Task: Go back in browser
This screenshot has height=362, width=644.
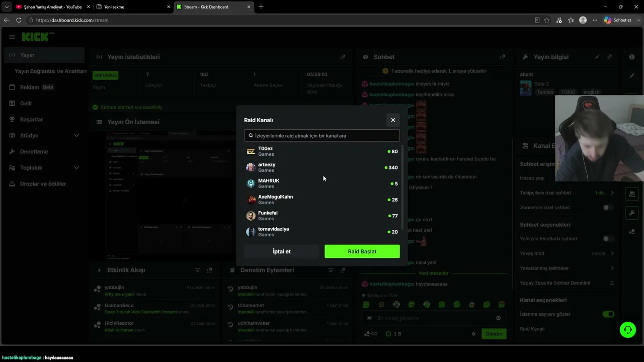Action: click(x=7, y=20)
